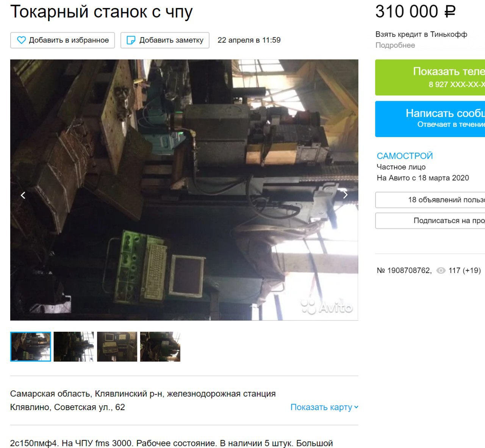Write a message to the seller
This screenshot has height=448, width=485.
(x=430, y=119)
